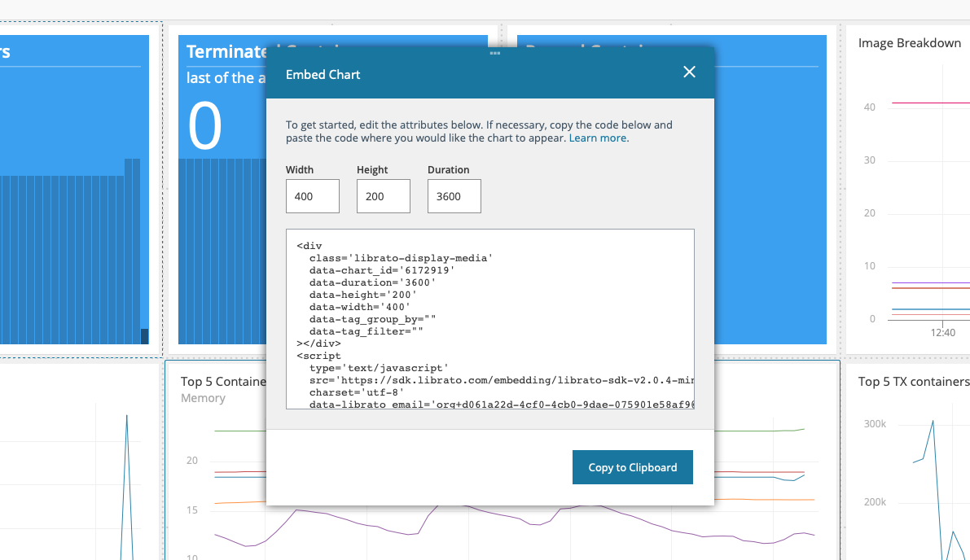Image resolution: width=970 pixels, height=560 pixels.
Task: Click the Top 5 TX containers title
Action: (913, 381)
